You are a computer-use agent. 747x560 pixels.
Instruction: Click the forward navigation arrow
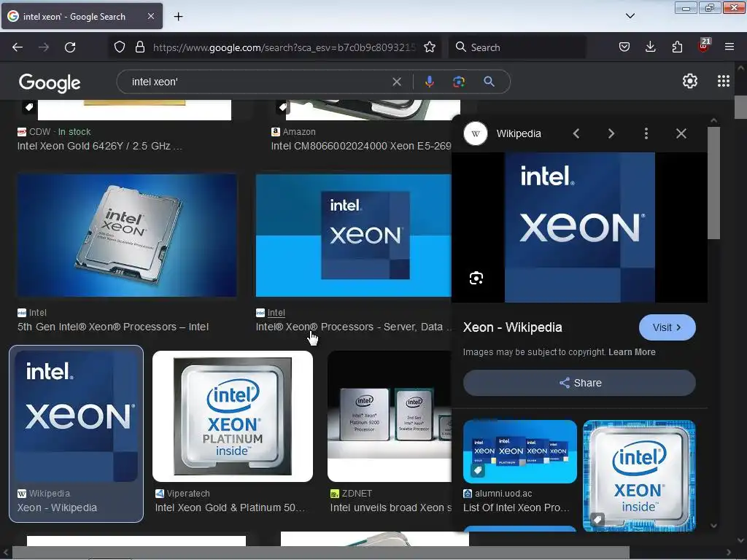click(x=44, y=47)
